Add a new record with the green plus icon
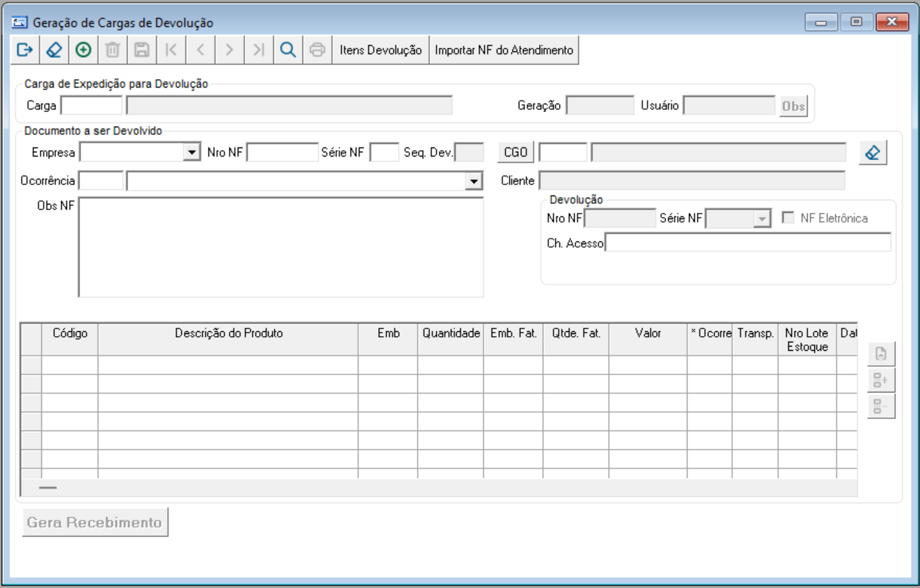Screen dimensions: 920x588 (84, 50)
